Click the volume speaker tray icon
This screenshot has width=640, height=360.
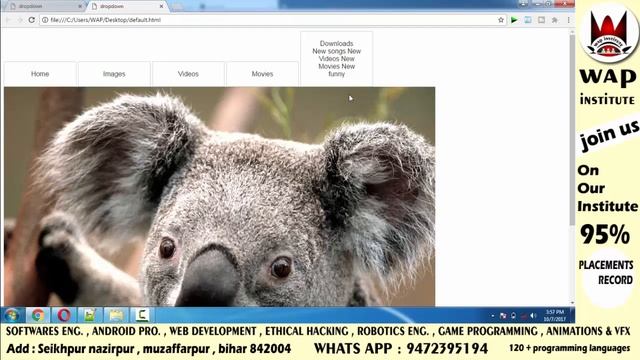click(x=533, y=316)
